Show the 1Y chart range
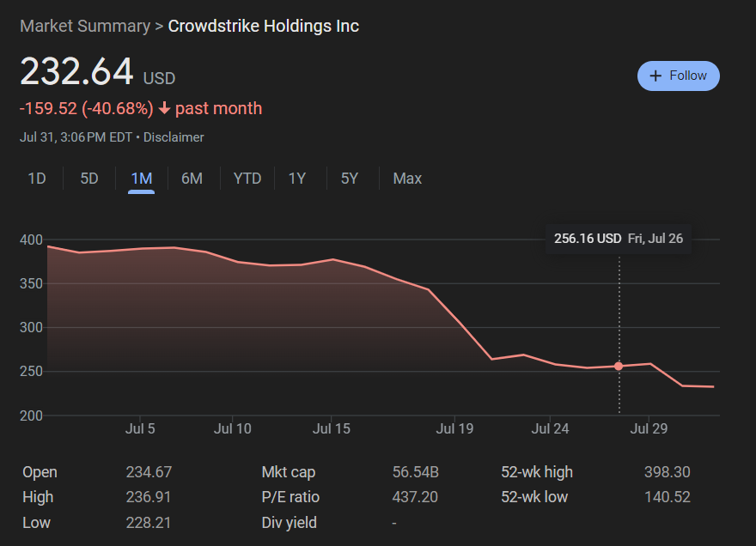756x546 pixels. [297, 179]
